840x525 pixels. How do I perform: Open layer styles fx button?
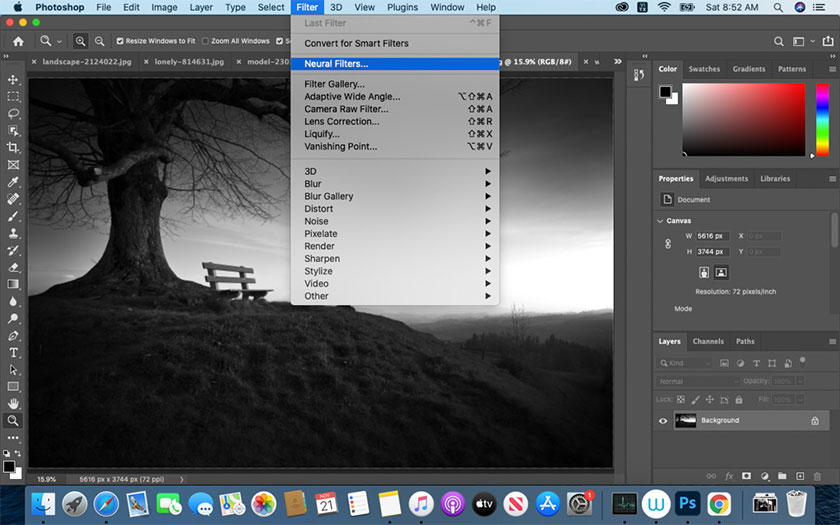point(729,476)
